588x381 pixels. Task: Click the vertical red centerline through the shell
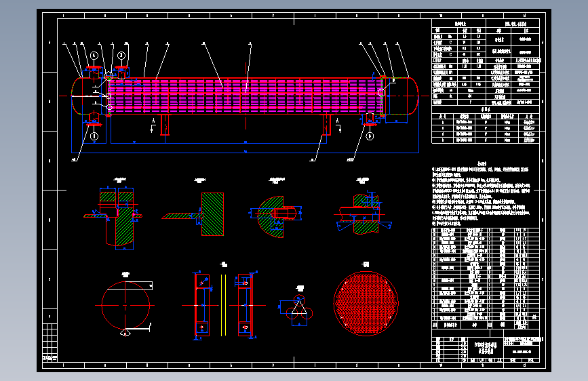click(x=246, y=96)
